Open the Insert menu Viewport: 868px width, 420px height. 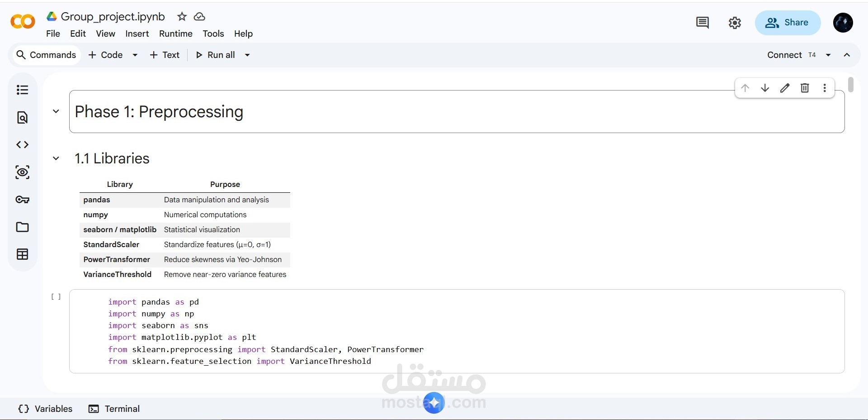[x=137, y=33]
